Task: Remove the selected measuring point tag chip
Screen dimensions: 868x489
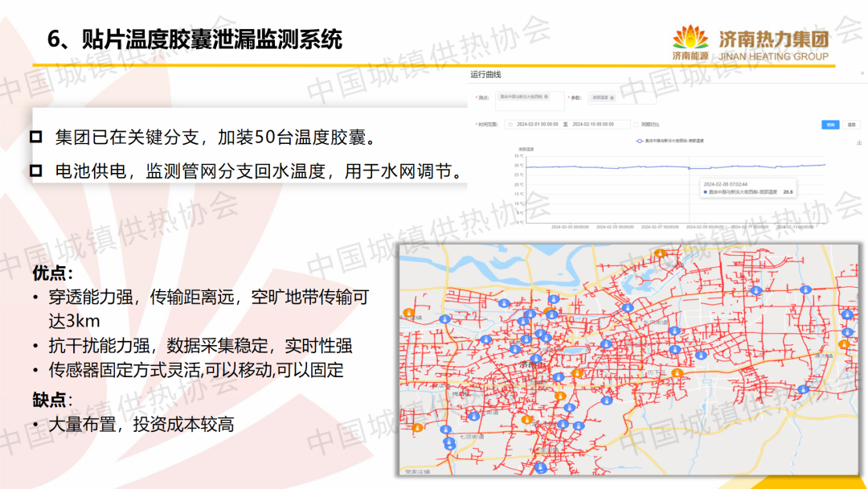Action: click(547, 97)
